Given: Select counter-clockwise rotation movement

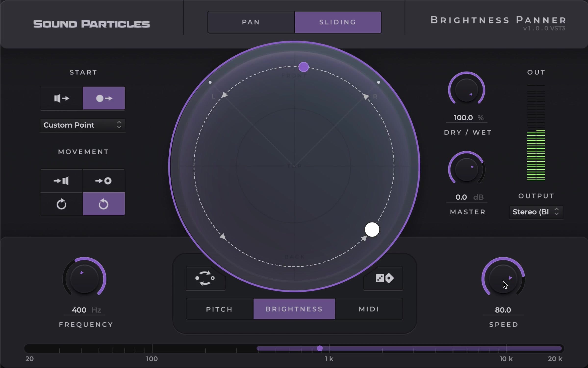Looking at the screenshot, I should (x=104, y=204).
